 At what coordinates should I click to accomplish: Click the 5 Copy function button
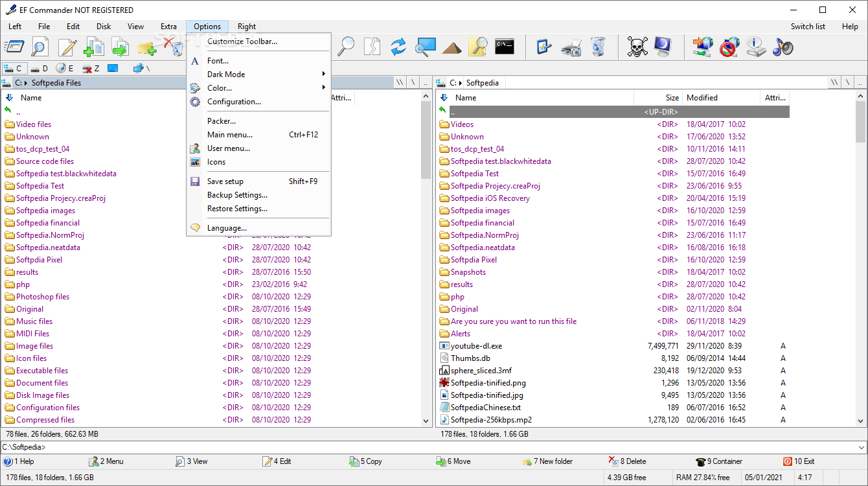pyautogui.click(x=366, y=461)
